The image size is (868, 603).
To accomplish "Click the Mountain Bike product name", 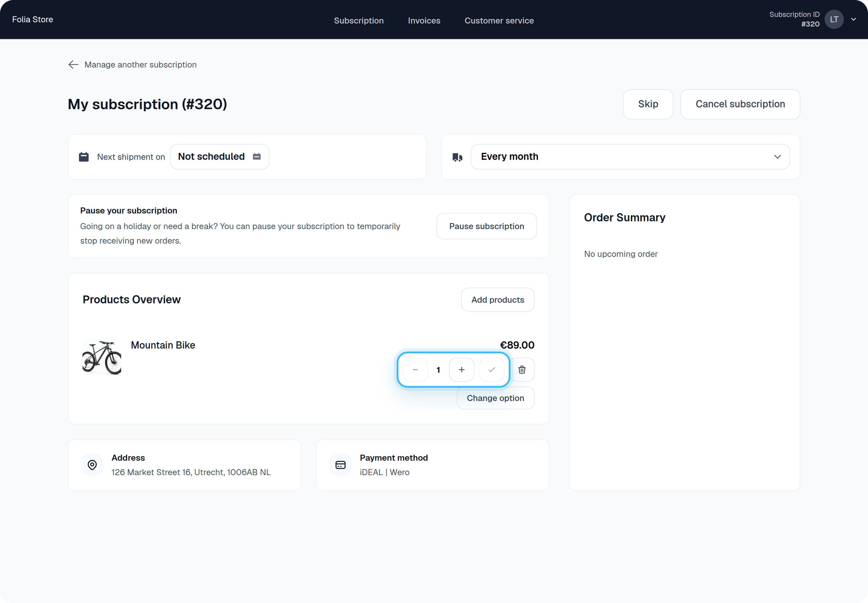I will pos(163,345).
